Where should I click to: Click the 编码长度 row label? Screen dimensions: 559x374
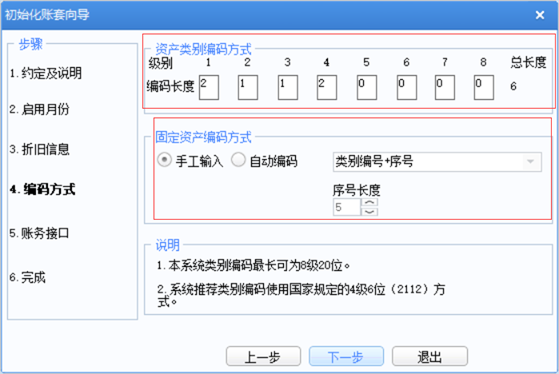(170, 86)
